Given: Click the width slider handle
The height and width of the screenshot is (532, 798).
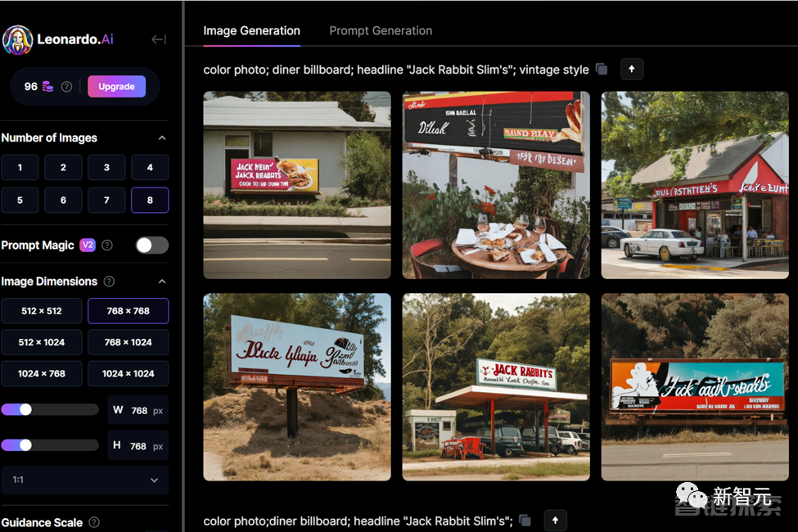Looking at the screenshot, I should pyautogui.click(x=25, y=410).
